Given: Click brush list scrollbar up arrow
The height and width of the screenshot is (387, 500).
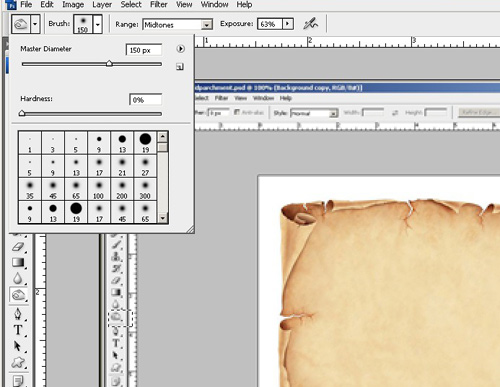Looking at the screenshot, I should pos(163,136).
